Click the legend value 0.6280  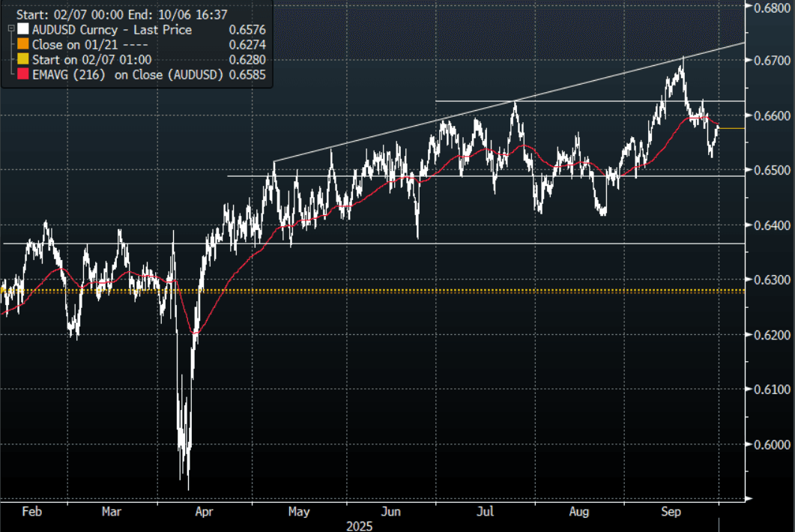click(x=247, y=60)
